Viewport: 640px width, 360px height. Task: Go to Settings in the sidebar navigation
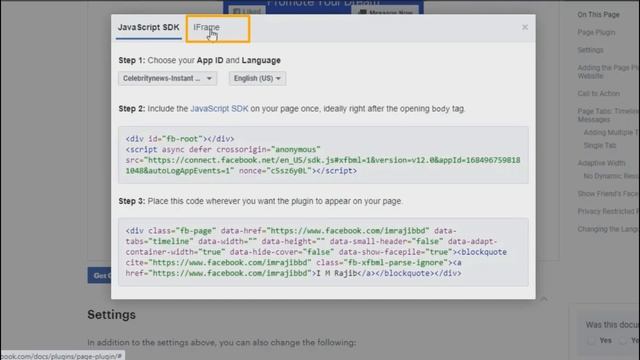point(590,50)
